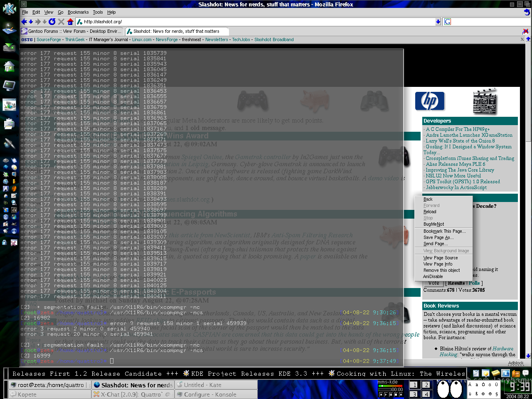Switch to X-Chat Quattro taskbar entry

133,394
